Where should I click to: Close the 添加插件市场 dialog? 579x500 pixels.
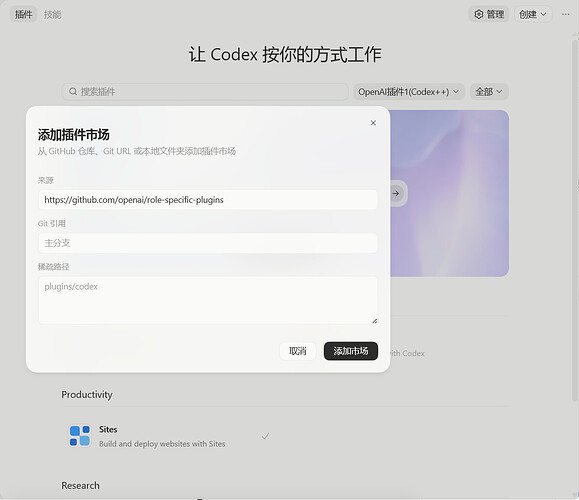[x=373, y=123]
